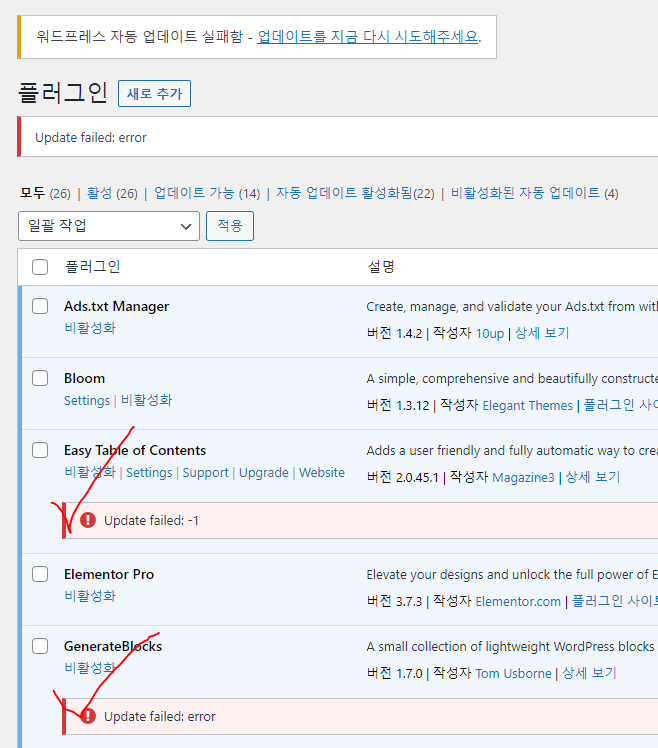Click the 플러그인 column header
Image resolution: width=658 pixels, height=748 pixels.
[93, 267]
